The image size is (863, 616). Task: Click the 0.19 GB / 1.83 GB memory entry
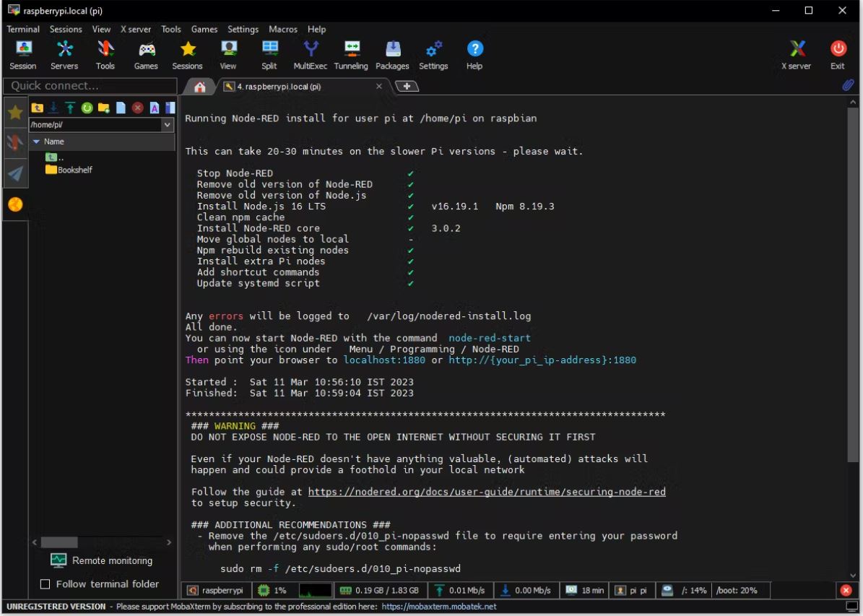[x=380, y=591]
